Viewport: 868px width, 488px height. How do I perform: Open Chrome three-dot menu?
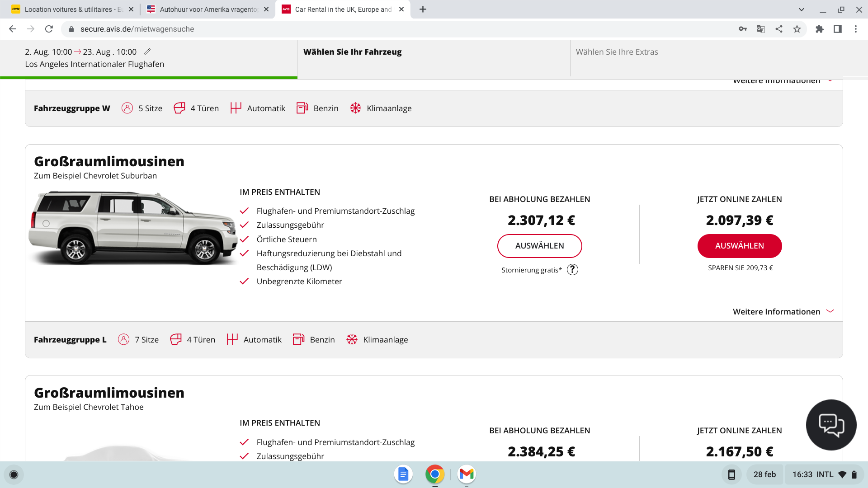point(855,29)
